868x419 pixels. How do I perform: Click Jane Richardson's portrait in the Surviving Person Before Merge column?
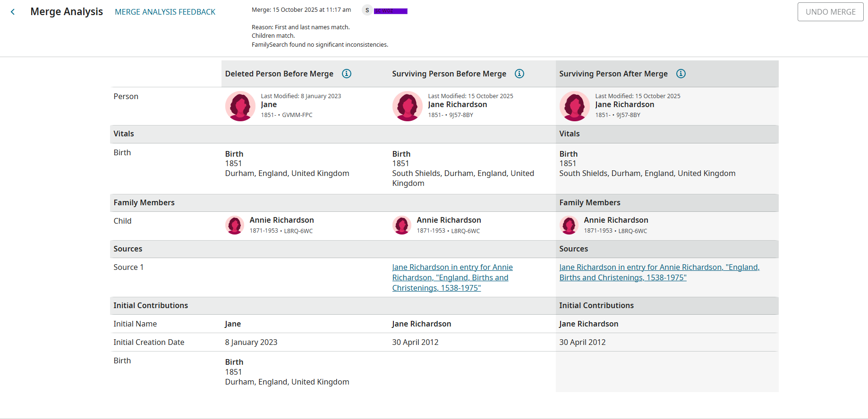click(x=408, y=106)
